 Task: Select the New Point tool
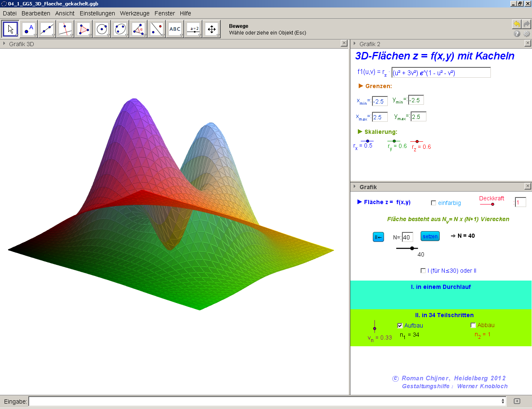click(x=29, y=30)
